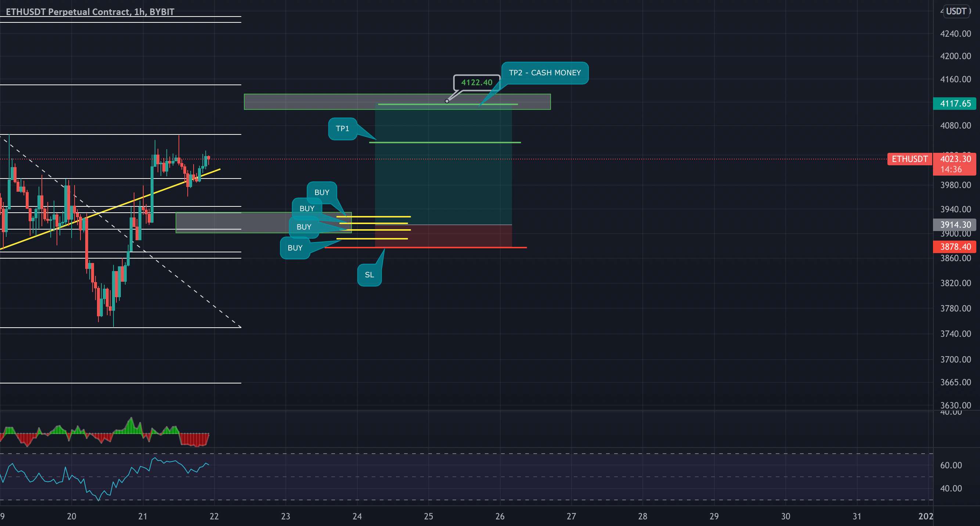Viewport: 980px width, 526px height.
Task: Click the 3980.00 price axis label
Action: coord(955,185)
